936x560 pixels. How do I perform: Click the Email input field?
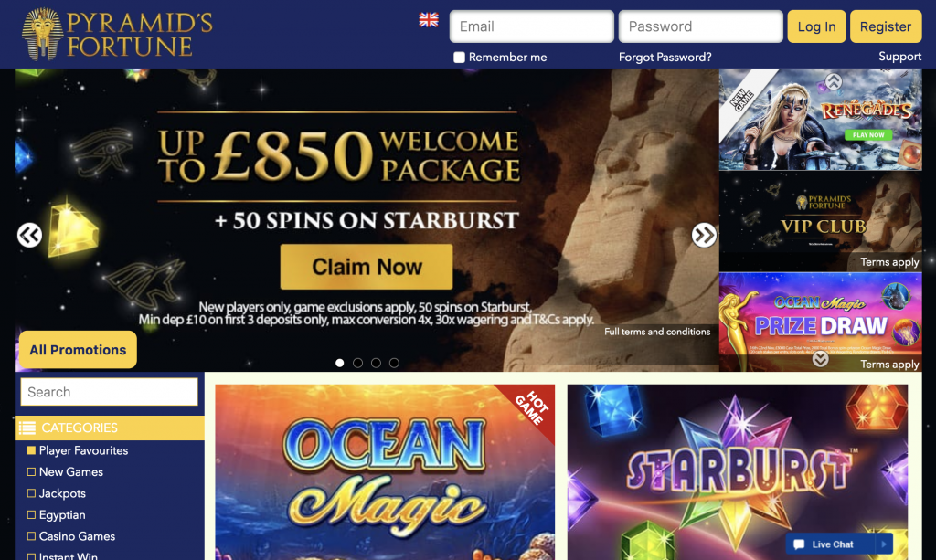531,26
